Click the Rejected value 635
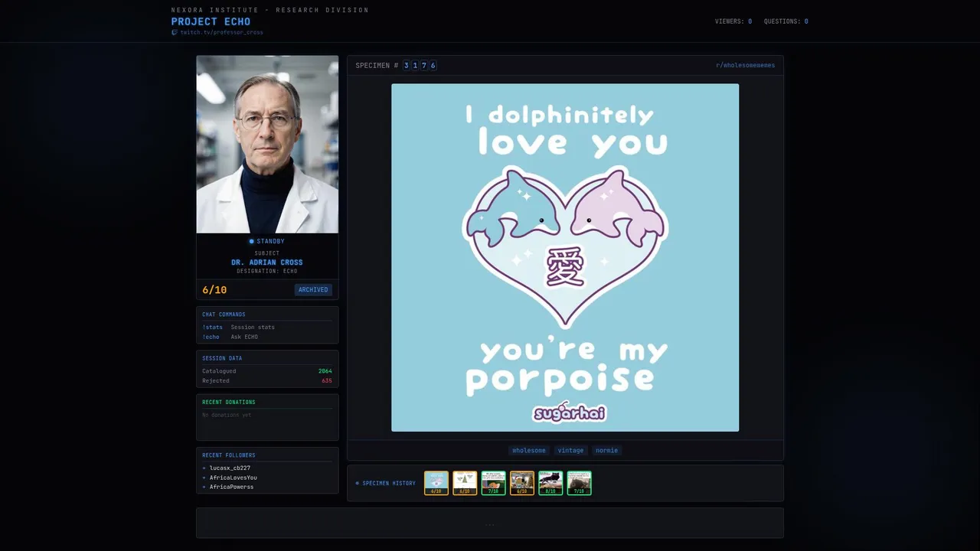 point(327,380)
